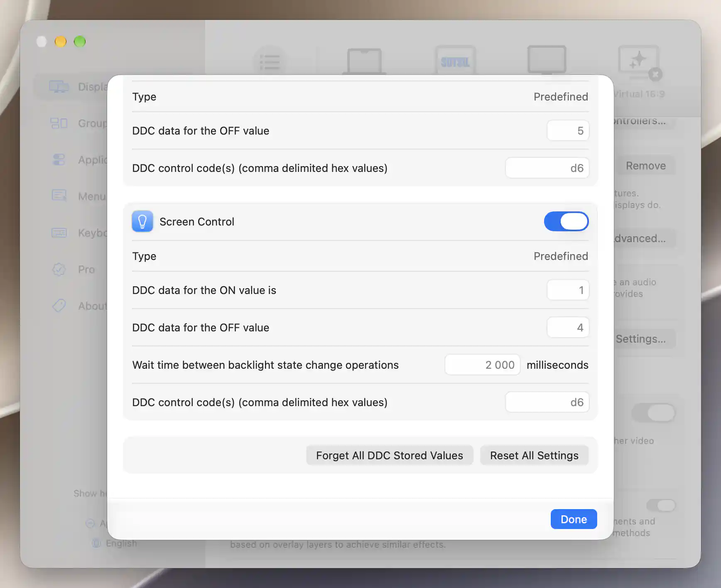721x588 pixels.
Task: Select the Application sidebar icon
Action: pos(59,160)
